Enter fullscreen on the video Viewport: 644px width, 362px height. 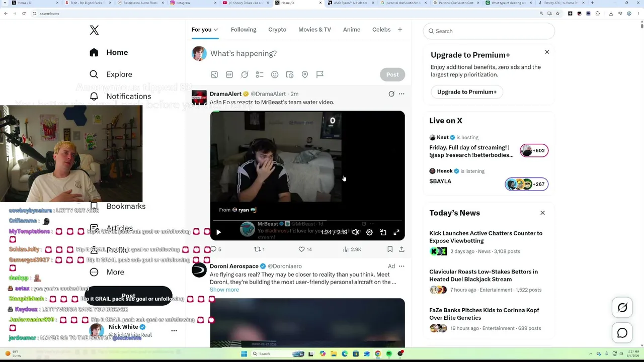[396, 232]
